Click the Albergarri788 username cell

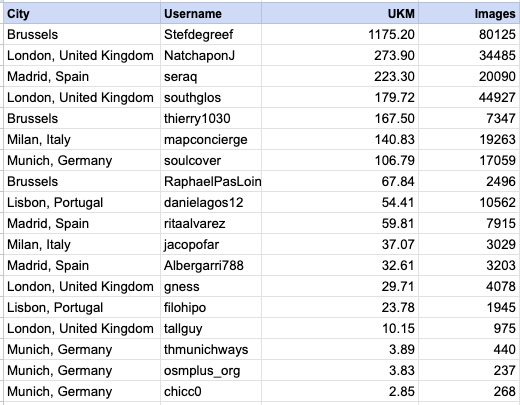click(x=211, y=265)
